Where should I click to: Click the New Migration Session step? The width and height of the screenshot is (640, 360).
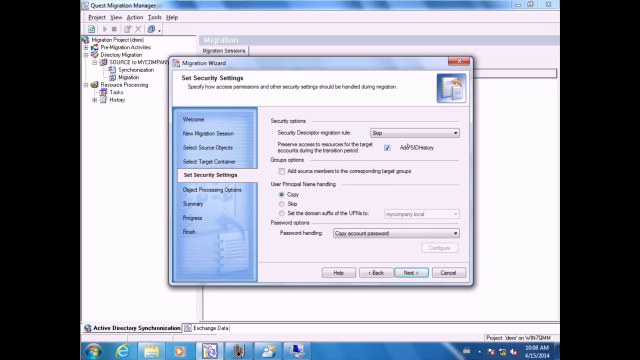pyautogui.click(x=208, y=133)
